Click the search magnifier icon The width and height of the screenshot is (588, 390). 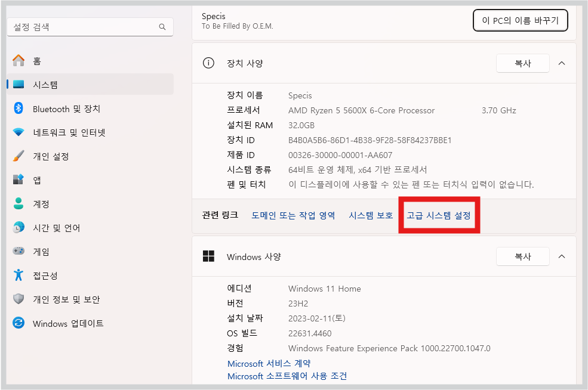[162, 27]
